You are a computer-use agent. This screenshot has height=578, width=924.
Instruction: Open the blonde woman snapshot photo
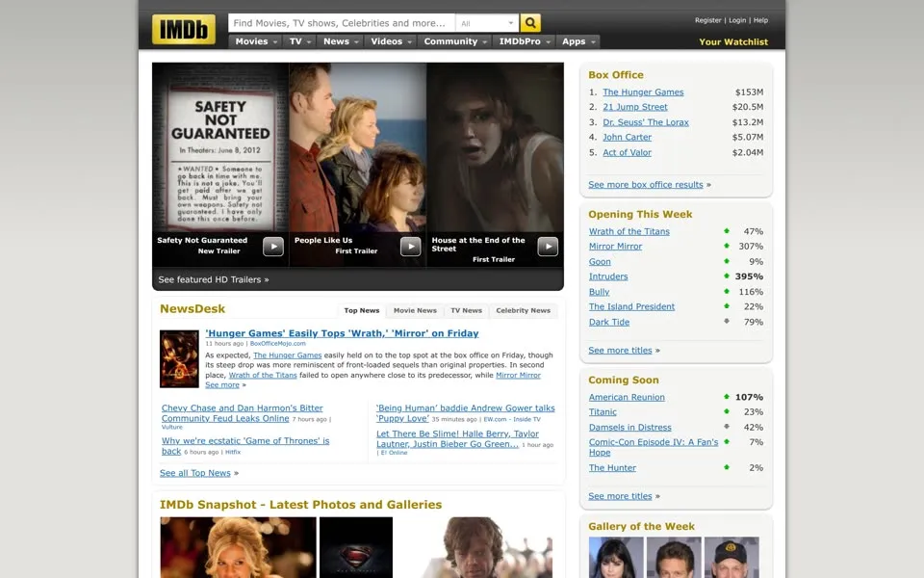[x=238, y=547]
